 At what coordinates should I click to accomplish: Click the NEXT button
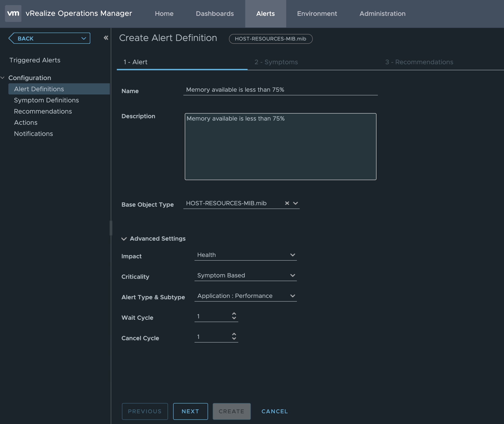pos(190,411)
